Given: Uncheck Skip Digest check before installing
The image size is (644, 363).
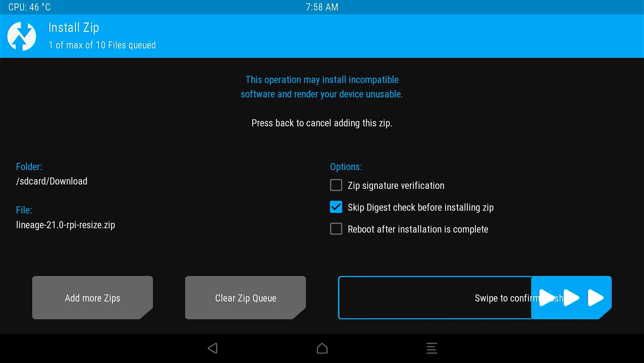Looking at the screenshot, I should tap(336, 207).
